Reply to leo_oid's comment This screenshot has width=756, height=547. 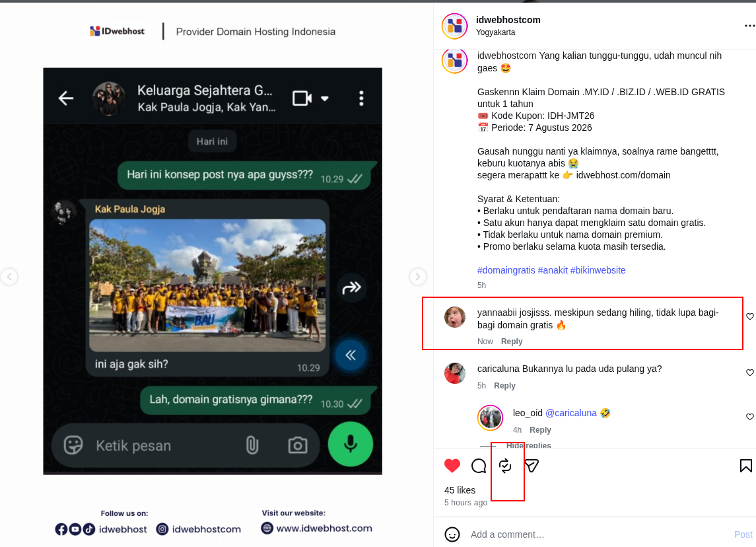(x=540, y=430)
